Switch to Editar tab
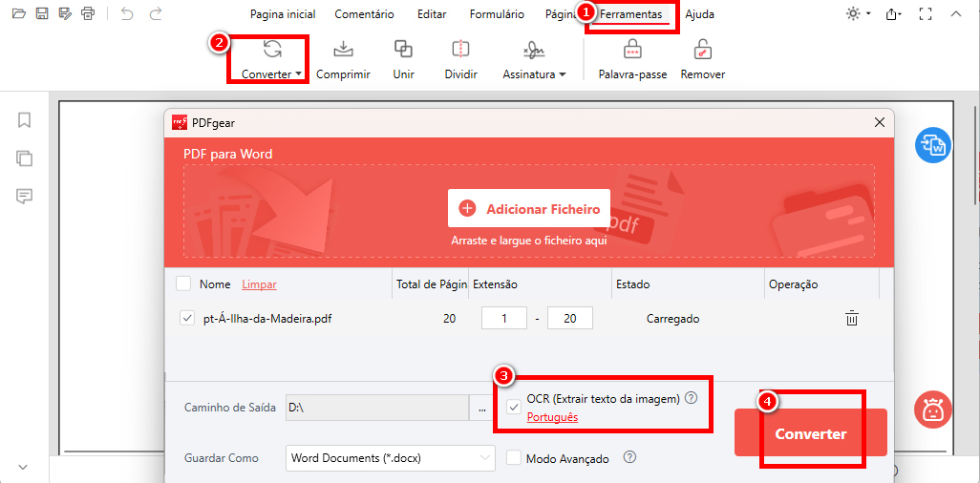This screenshot has width=980, height=483. pyautogui.click(x=431, y=13)
